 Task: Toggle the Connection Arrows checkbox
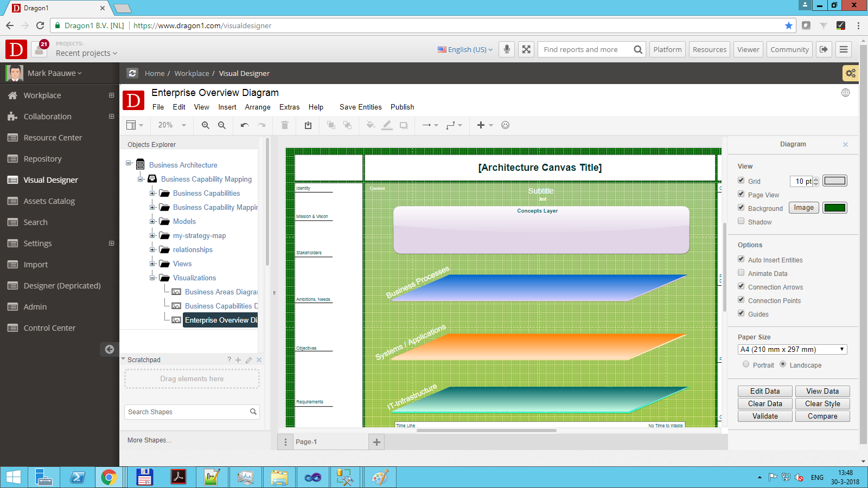(741, 286)
